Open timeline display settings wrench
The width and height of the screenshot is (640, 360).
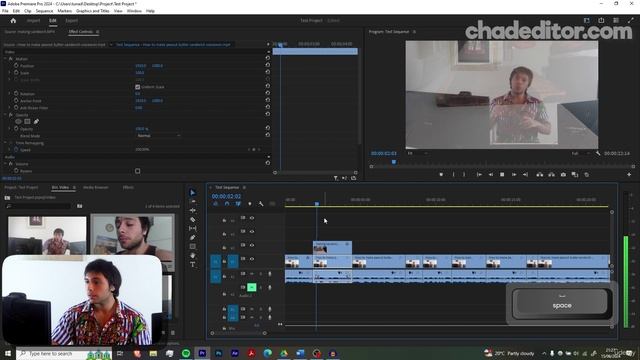261,204
